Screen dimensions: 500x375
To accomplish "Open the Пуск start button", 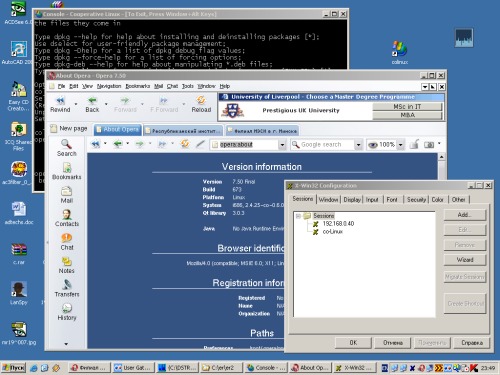I will (x=14, y=368).
